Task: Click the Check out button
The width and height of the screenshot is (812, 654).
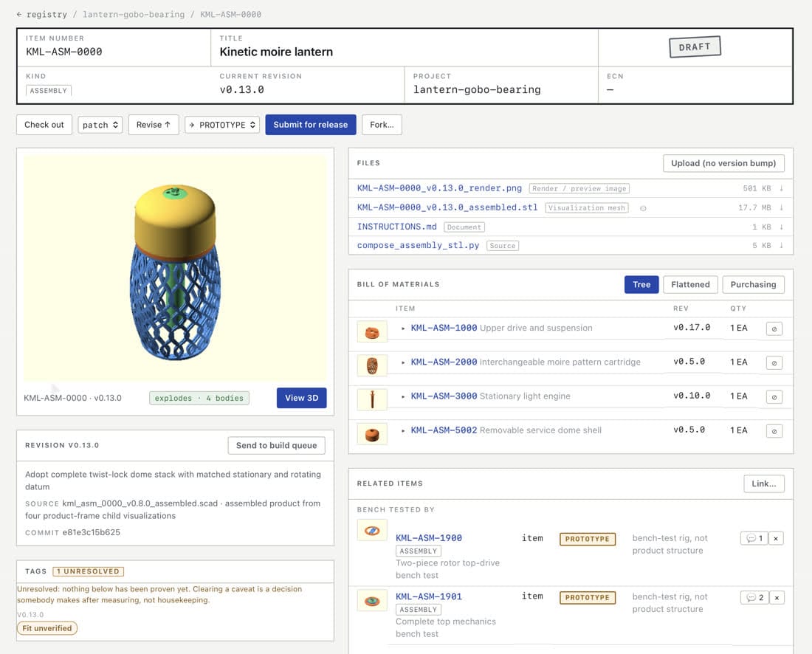Action: coord(44,125)
